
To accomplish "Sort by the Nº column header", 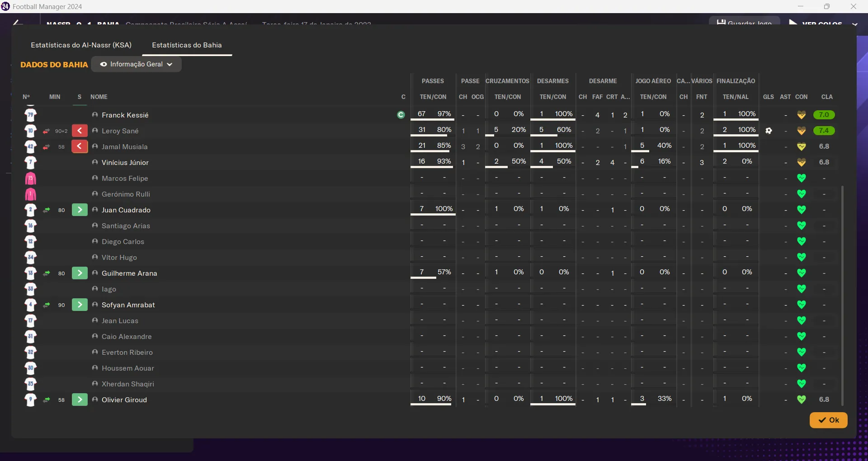I will pyautogui.click(x=26, y=97).
